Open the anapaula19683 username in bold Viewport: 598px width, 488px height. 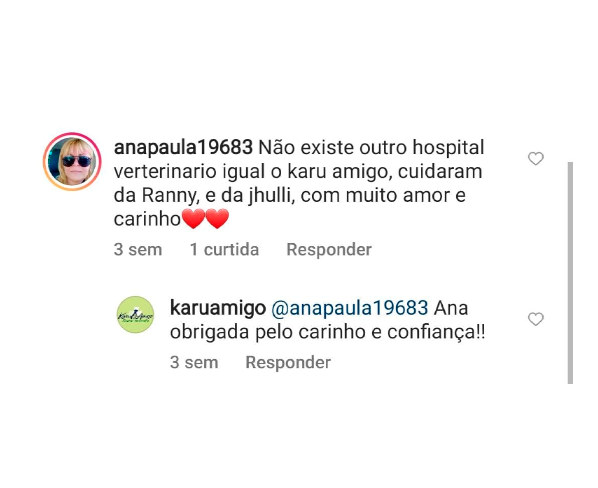[x=183, y=148]
